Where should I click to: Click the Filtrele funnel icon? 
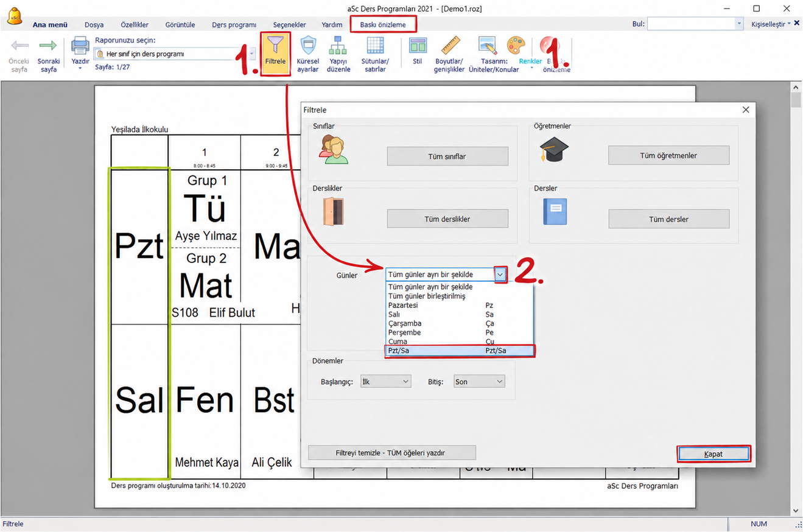pos(275,45)
